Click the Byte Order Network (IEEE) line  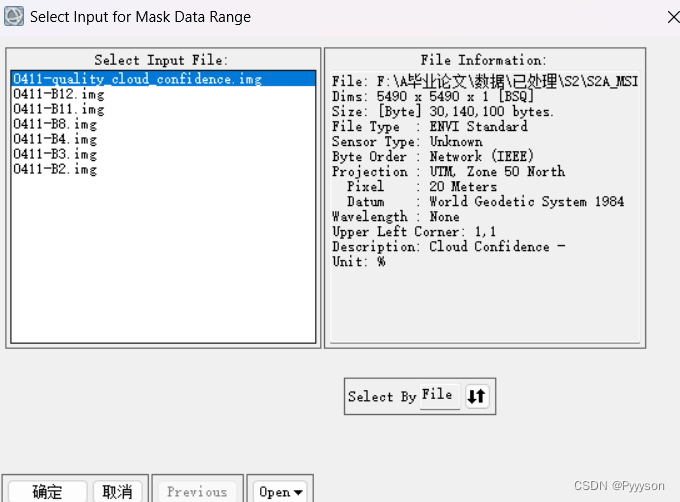[x=432, y=156]
